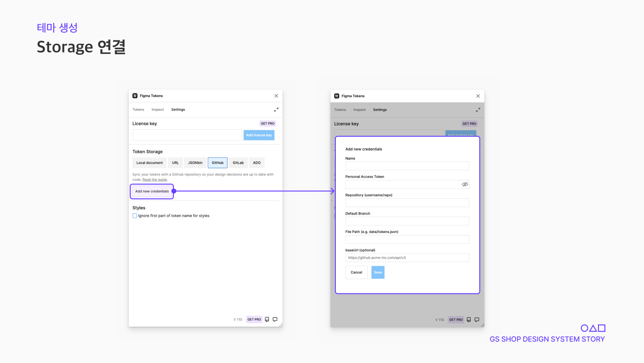Screen dimensions: 644x363
Task: Choose Local document storage option
Action: tap(149, 163)
